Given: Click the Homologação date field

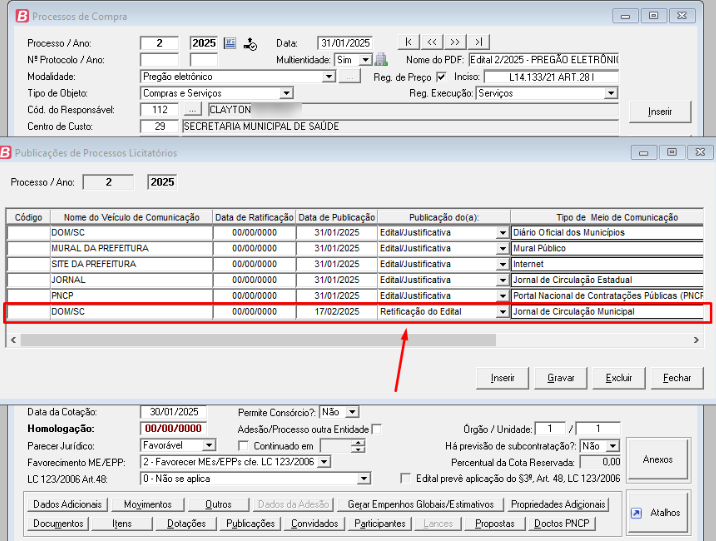Looking at the screenshot, I should [x=173, y=429].
